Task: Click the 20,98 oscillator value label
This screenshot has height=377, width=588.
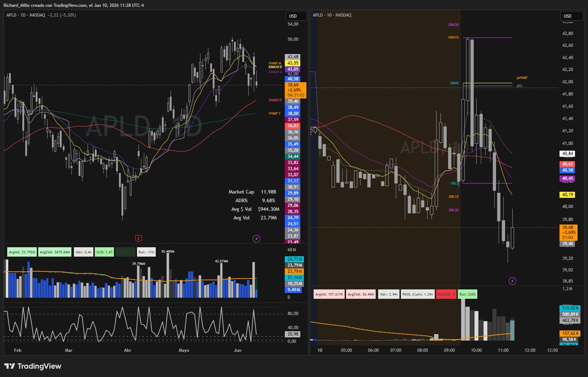Action: pyautogui.click(x=292, y=334)
